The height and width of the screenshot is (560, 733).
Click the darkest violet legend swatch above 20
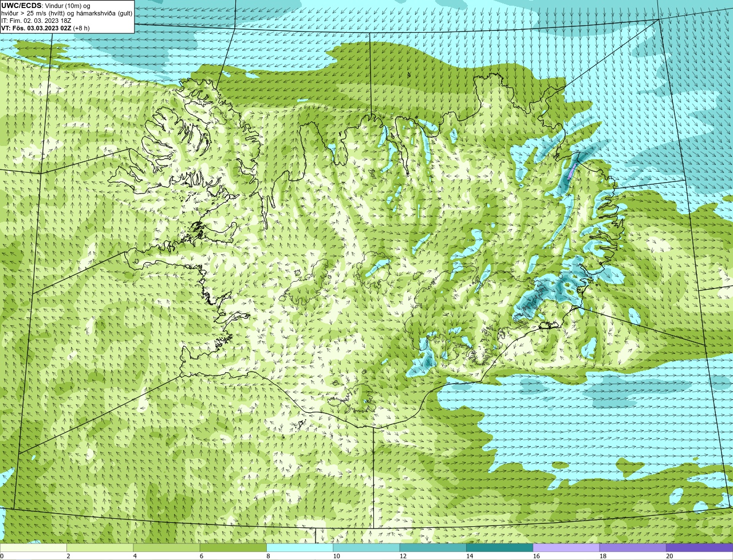click(700, 547)
